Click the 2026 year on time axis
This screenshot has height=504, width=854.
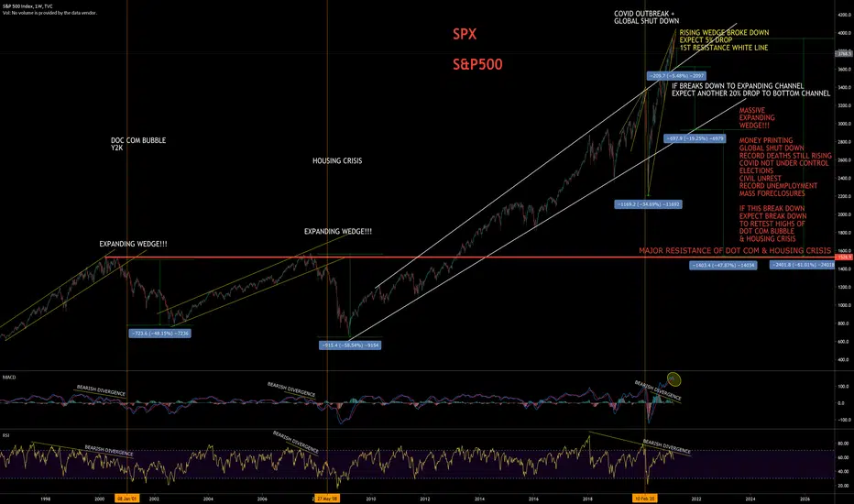tap(805, 499)
